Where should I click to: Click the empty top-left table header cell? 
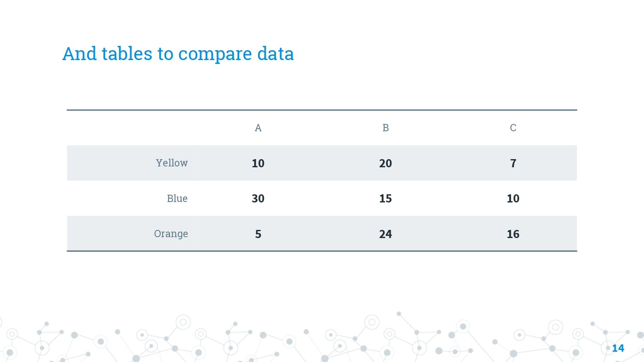[131, 128]
